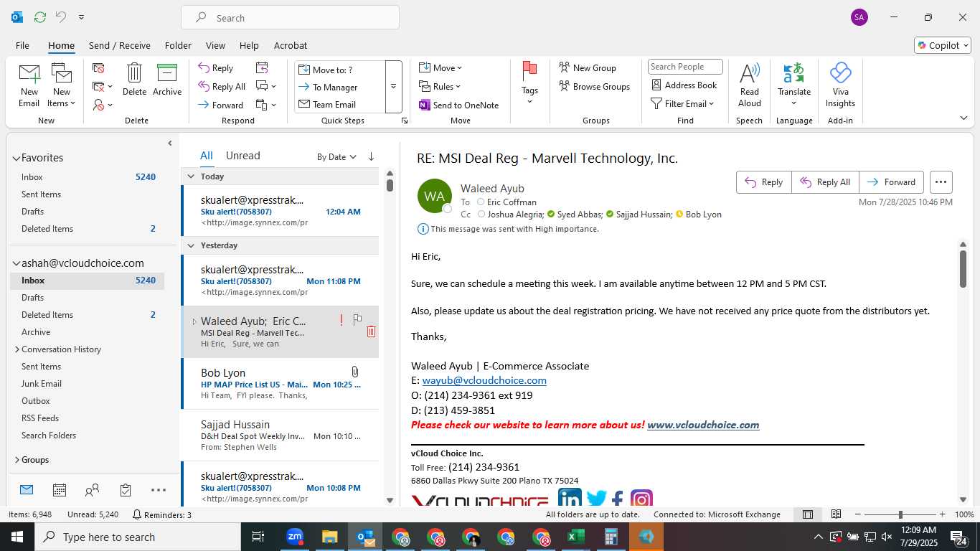Viewport: 980px width, 551px height.
Task: Expand the Groups section
Action: (x=17, y=460)
